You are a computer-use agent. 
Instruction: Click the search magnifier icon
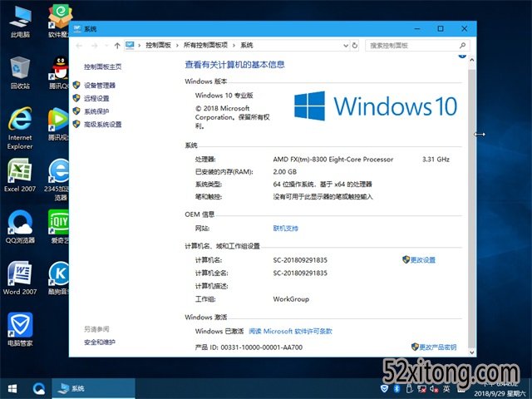[462, 46]
